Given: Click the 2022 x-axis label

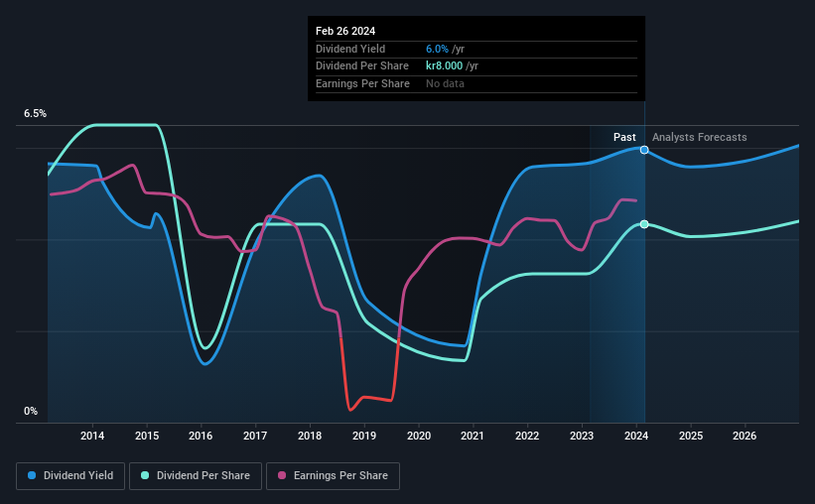Looking at the screenshot, I should point(527,436).
